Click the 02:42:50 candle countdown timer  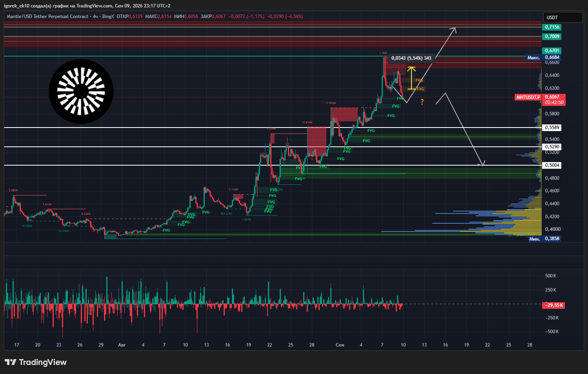point(554,102)
